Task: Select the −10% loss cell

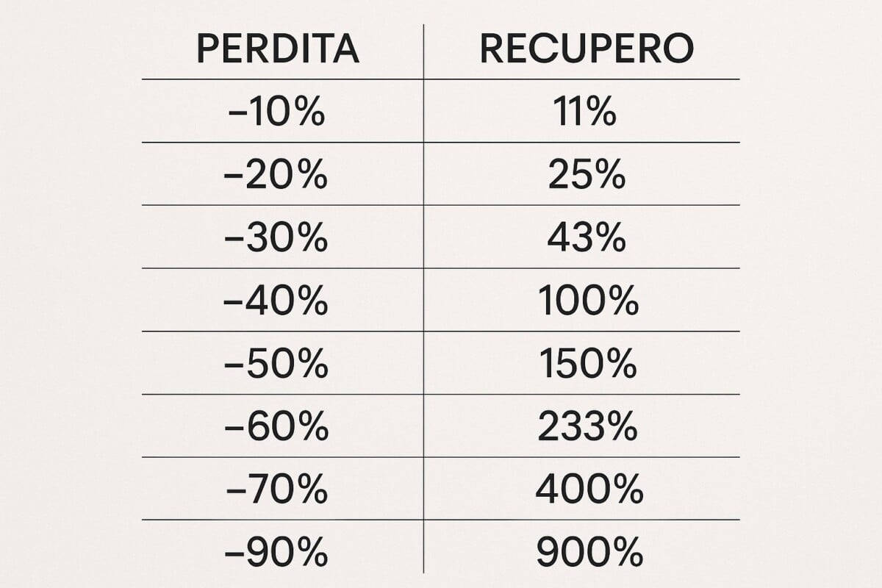Action: (x=276, y=113)
